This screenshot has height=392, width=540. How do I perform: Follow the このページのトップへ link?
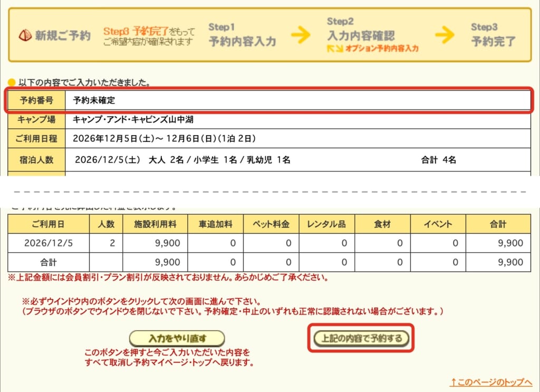[491, 382]
